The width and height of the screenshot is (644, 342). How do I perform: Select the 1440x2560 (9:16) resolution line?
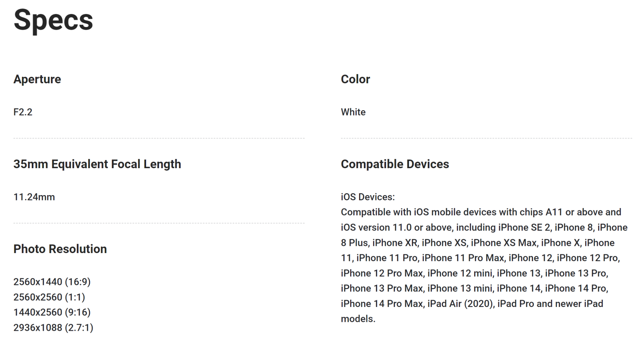[52, 313]
